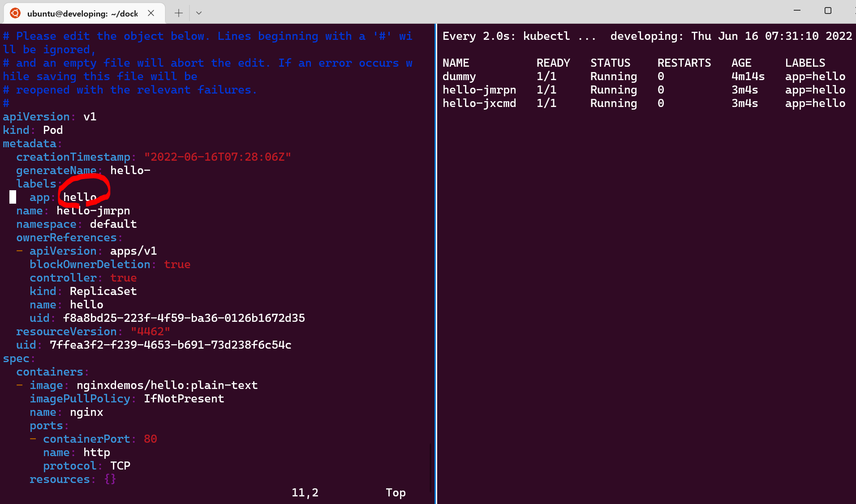Screen dimensions: 856x504
Task: Click the 'hello' value of the app label
Action: click(x=80, y=197)
